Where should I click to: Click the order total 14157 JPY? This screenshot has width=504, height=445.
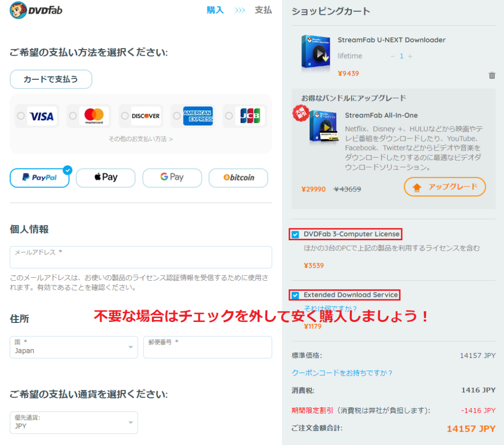coord(471,429)
